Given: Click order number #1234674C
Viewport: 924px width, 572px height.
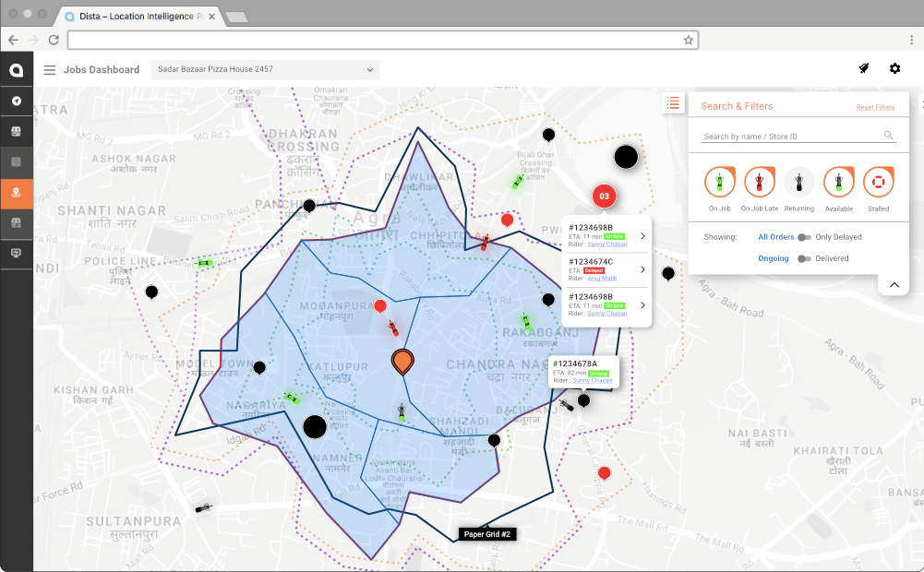Looking at the screenshot, I should click(x=591, y=262).
